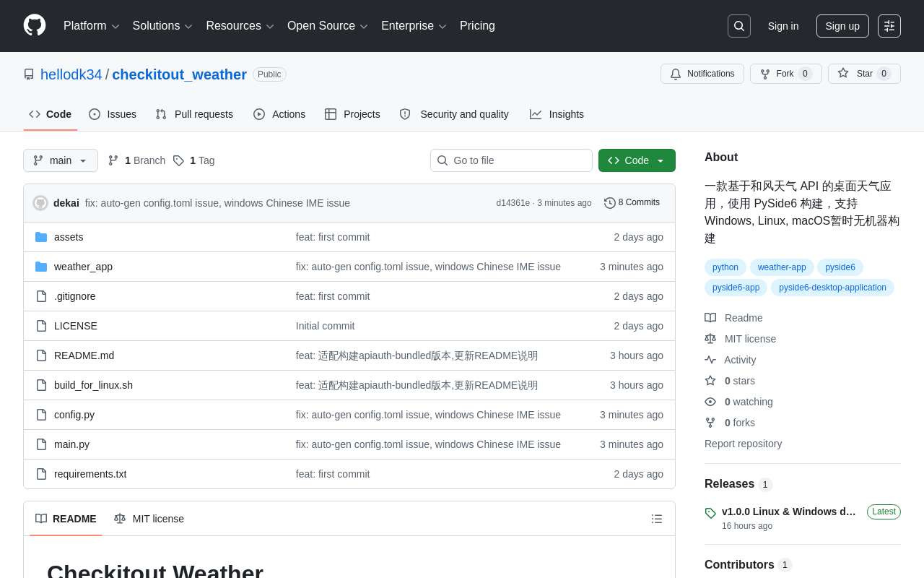The height and width of the screenshot is (578, 924).
Task: Click the pyside6-app topic tag
Action: pos(736,288)
